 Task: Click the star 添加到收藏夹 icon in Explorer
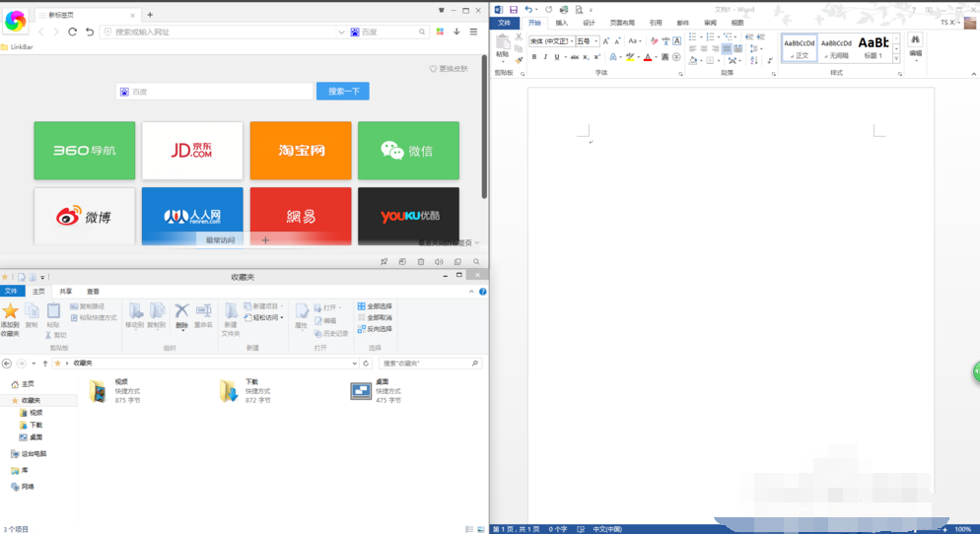10,311
